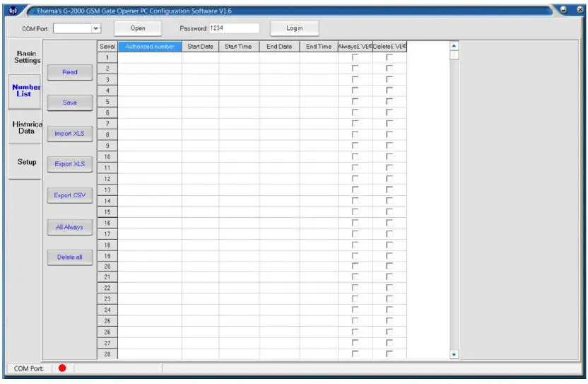Click the Log in button
The image size is (588, 384).
(x=295, y=28)
